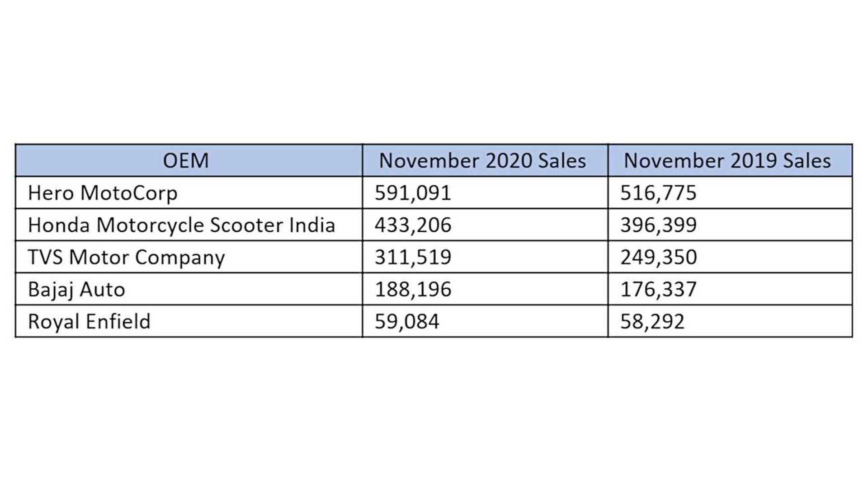
Task: Select the Hero MotoCorp cell
Action: [x=103, y=193]
